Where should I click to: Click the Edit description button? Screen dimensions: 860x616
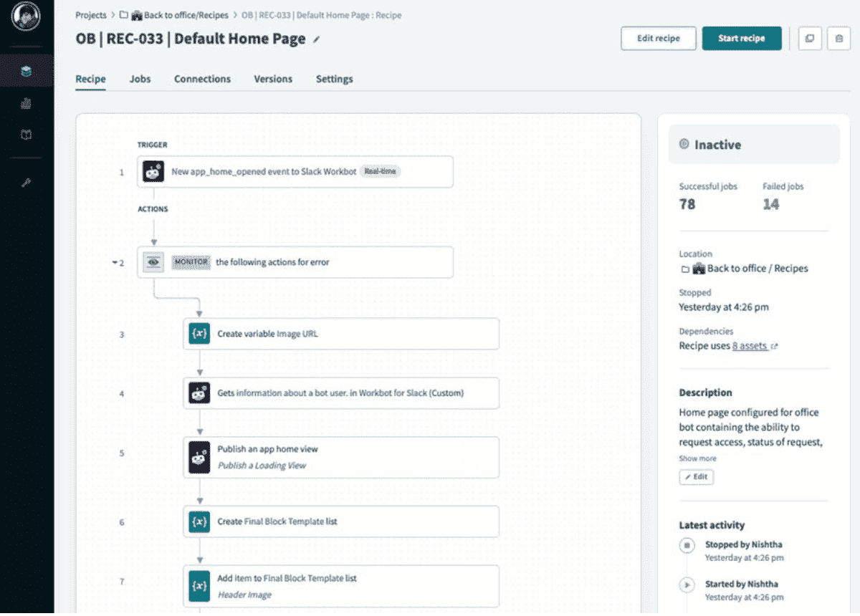coord(696,477)
